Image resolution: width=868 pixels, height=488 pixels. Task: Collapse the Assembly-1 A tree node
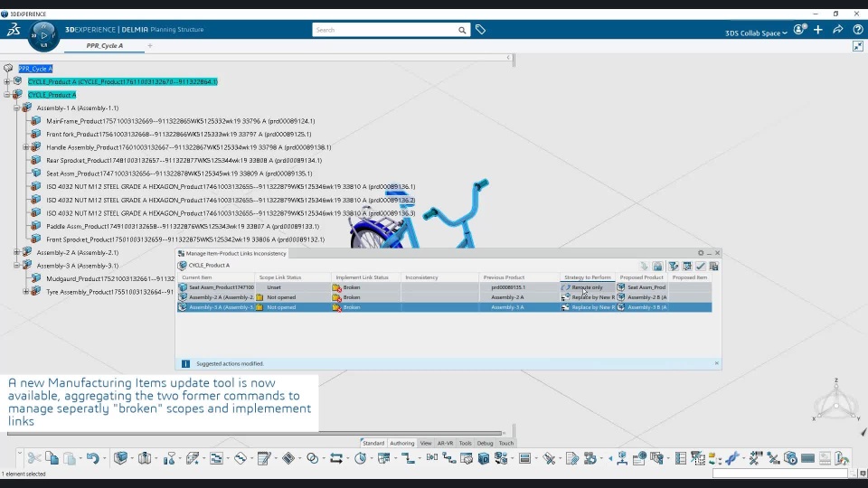(16, 108)
